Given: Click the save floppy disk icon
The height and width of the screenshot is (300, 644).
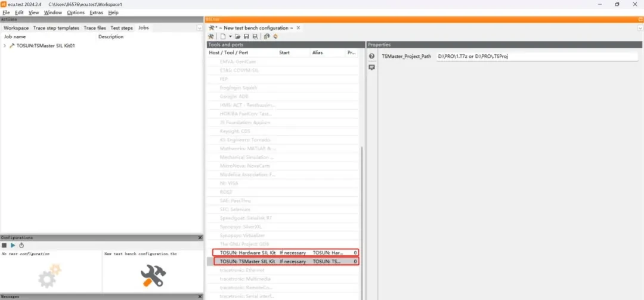Looking at the screenshot, I should 247,36.
